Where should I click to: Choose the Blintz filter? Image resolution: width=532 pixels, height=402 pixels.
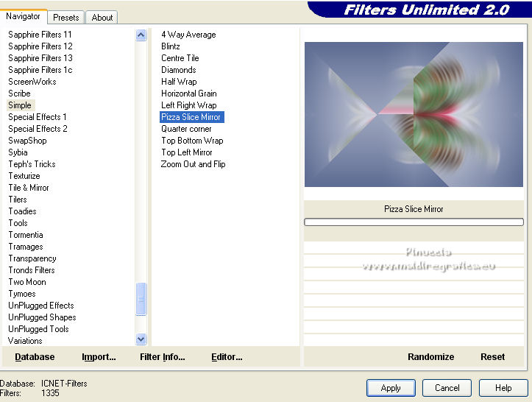click(x=170, y=46)
